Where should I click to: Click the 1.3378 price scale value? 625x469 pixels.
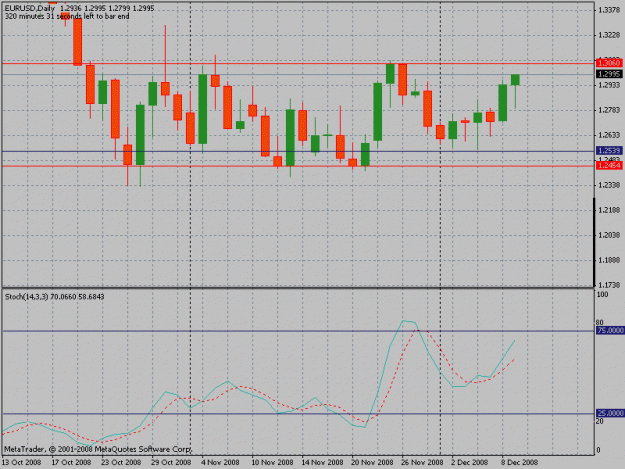pos(609,10)
